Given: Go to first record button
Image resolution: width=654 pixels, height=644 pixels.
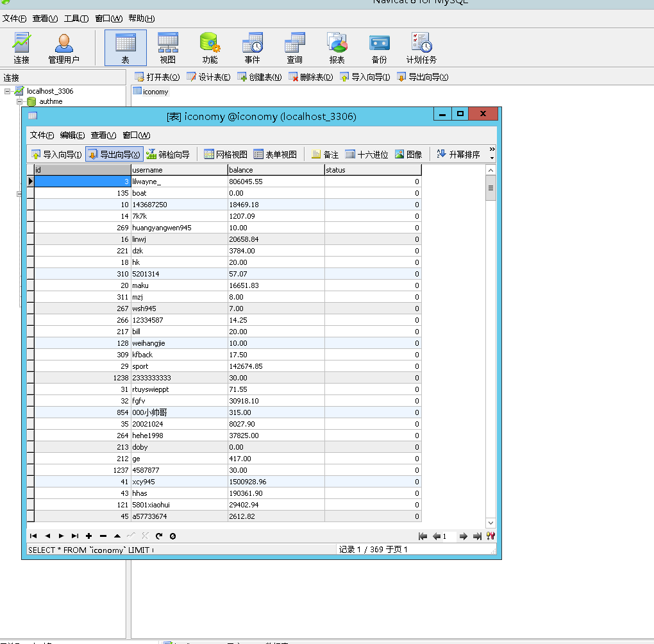Looking at the screenshot, I should pyautogui.click(x=33, y=536).
